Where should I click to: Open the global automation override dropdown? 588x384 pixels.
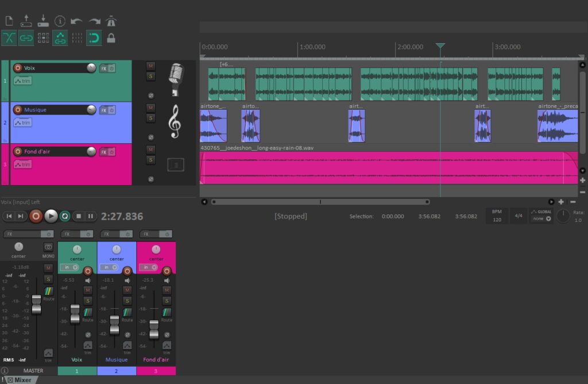[540, 218]
